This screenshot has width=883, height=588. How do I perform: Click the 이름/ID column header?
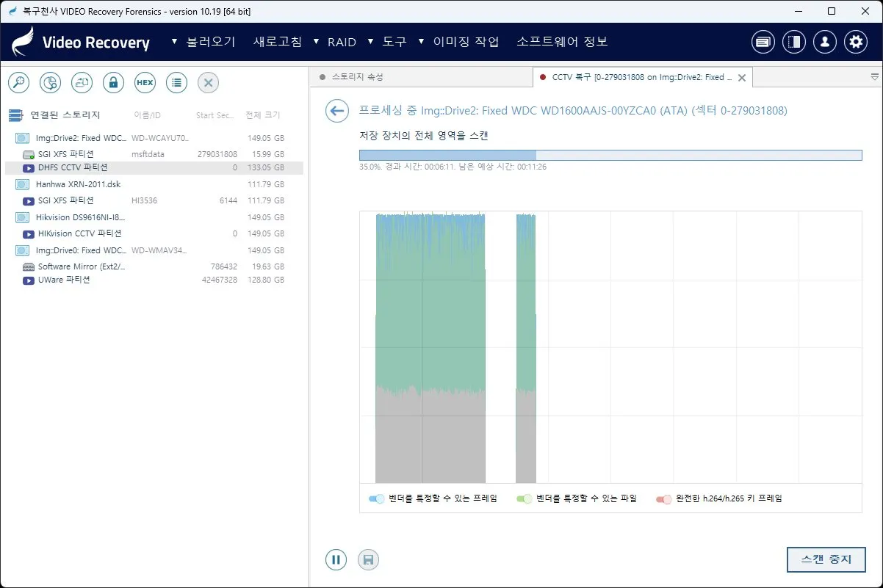tap(147, 115)
